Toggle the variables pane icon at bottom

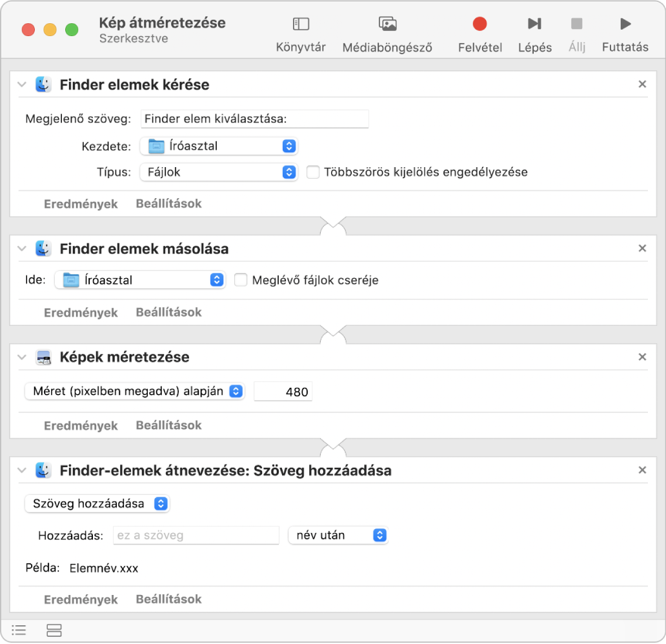(x=54, y=630)
